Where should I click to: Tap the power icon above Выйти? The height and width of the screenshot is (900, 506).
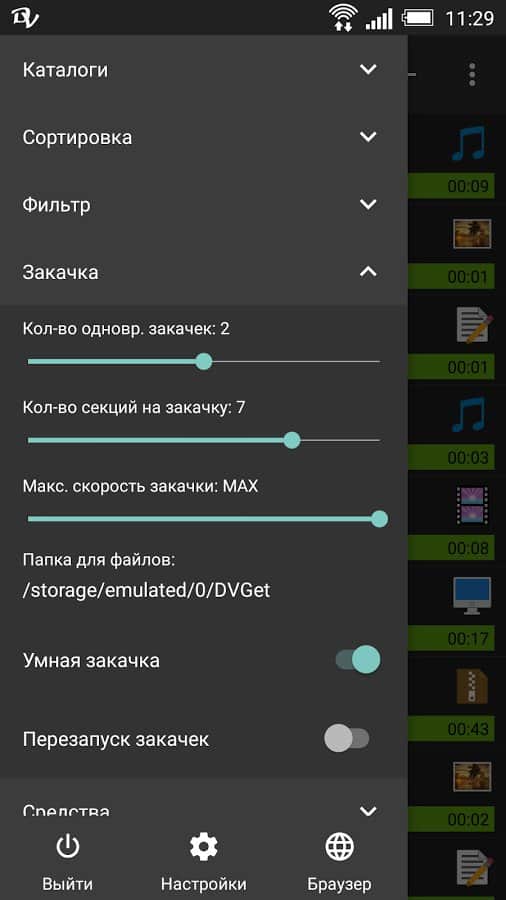click(68, 847)
